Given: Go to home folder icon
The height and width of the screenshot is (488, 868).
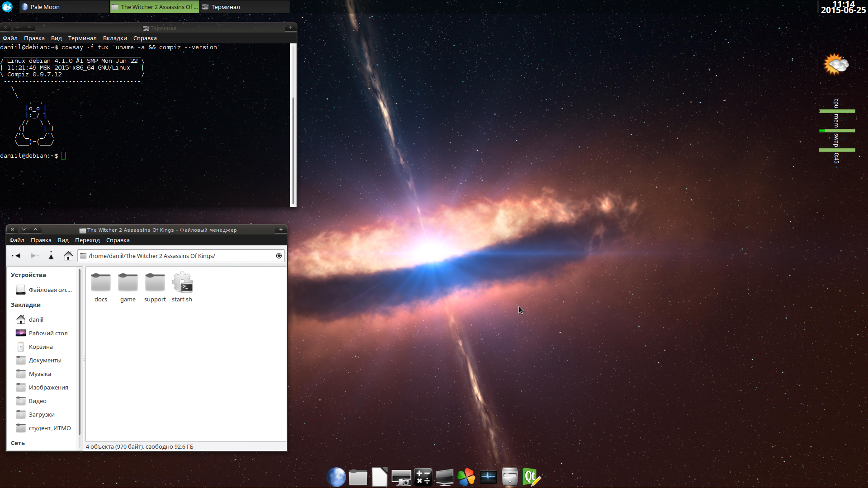Looking at the screenshot, I should point(68,256).
